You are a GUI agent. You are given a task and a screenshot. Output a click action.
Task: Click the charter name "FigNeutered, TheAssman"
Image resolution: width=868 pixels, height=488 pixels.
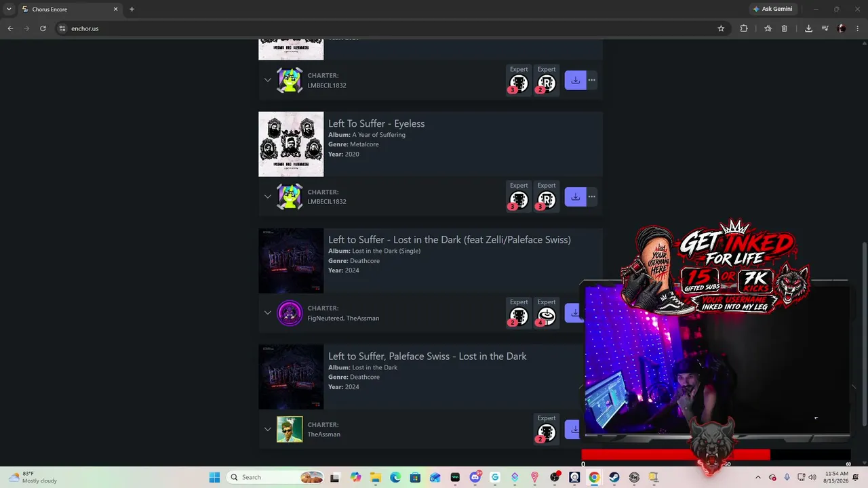343,318
